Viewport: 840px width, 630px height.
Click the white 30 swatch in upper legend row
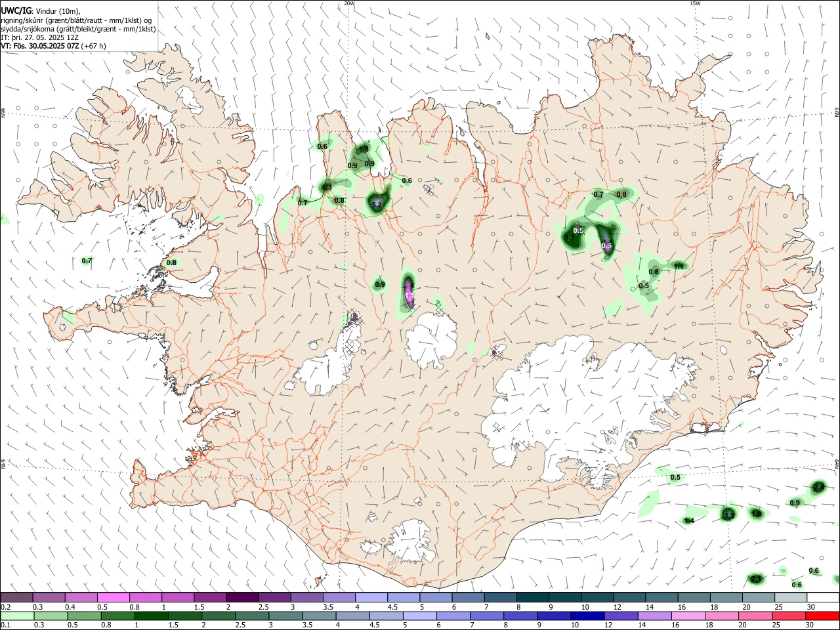pos(822,598)
